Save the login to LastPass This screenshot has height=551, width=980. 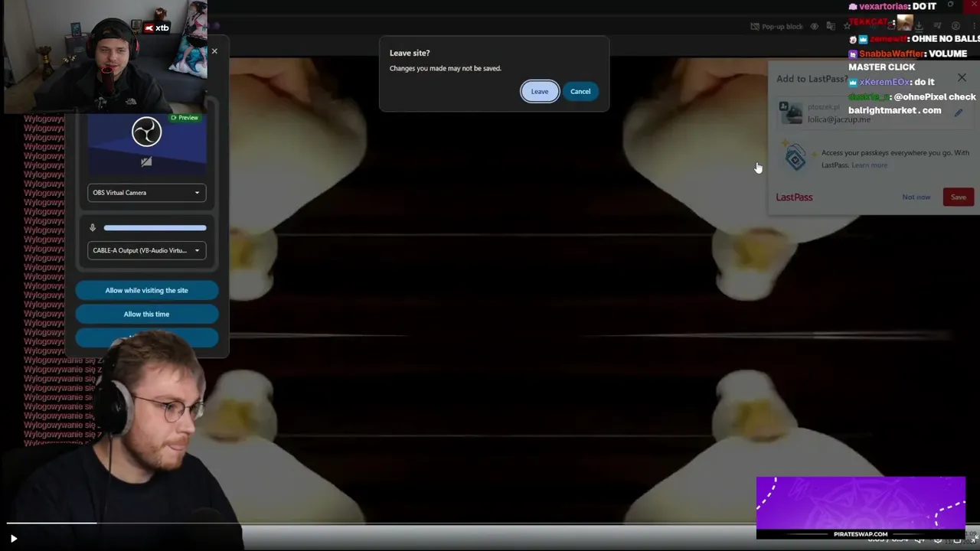[x=958, y=197]
